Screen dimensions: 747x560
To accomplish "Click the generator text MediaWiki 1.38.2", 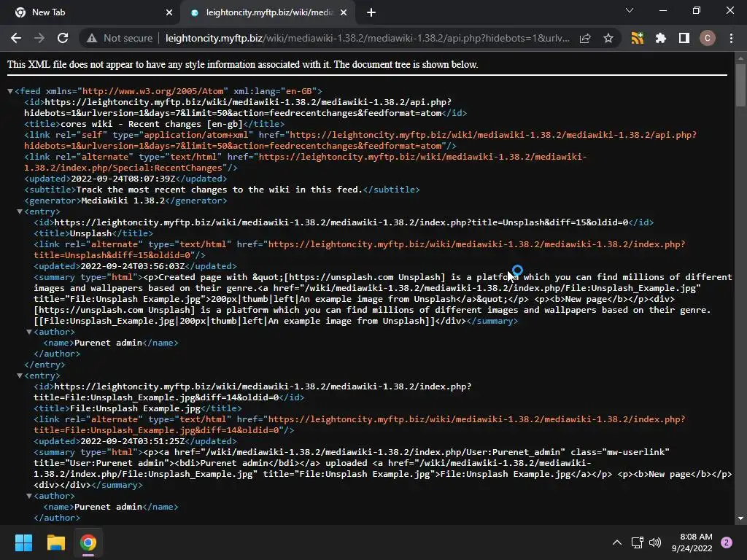I will point(123,201).
